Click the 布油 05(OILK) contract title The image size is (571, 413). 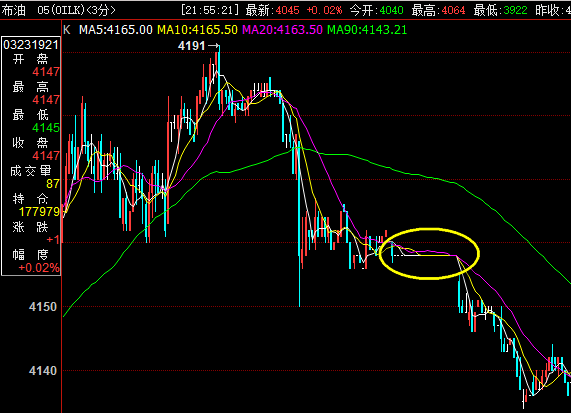point(43,10)
